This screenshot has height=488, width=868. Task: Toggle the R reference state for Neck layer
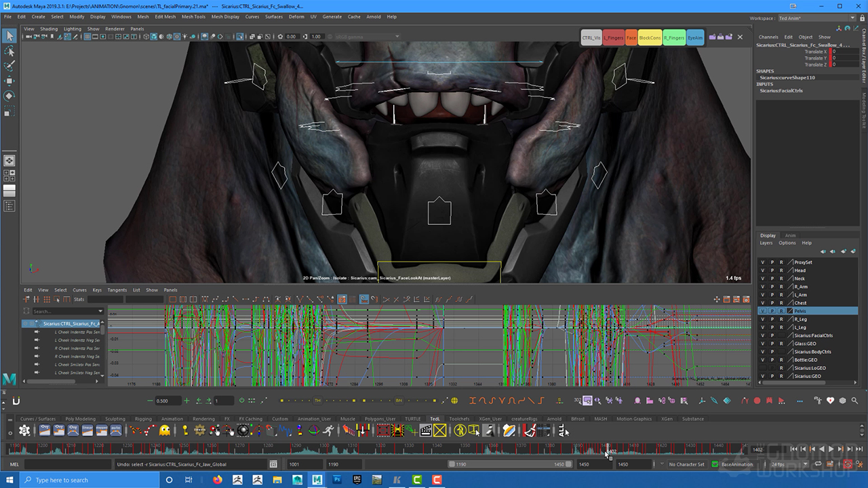(x=781, y=279)
